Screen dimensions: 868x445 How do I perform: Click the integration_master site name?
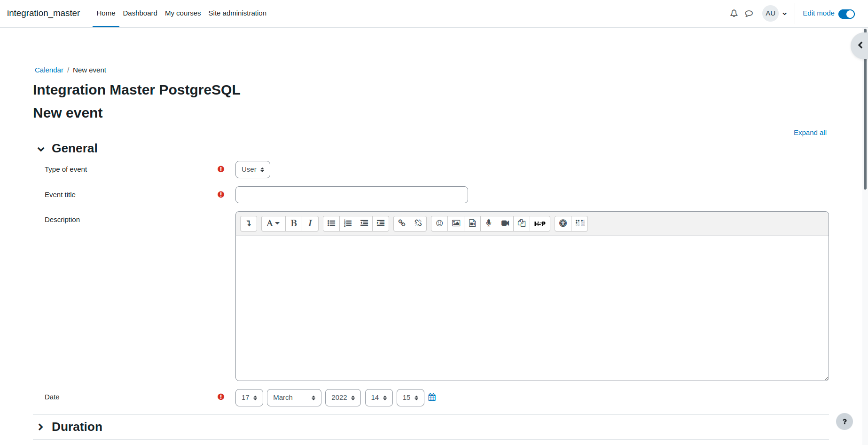point(43,13)
